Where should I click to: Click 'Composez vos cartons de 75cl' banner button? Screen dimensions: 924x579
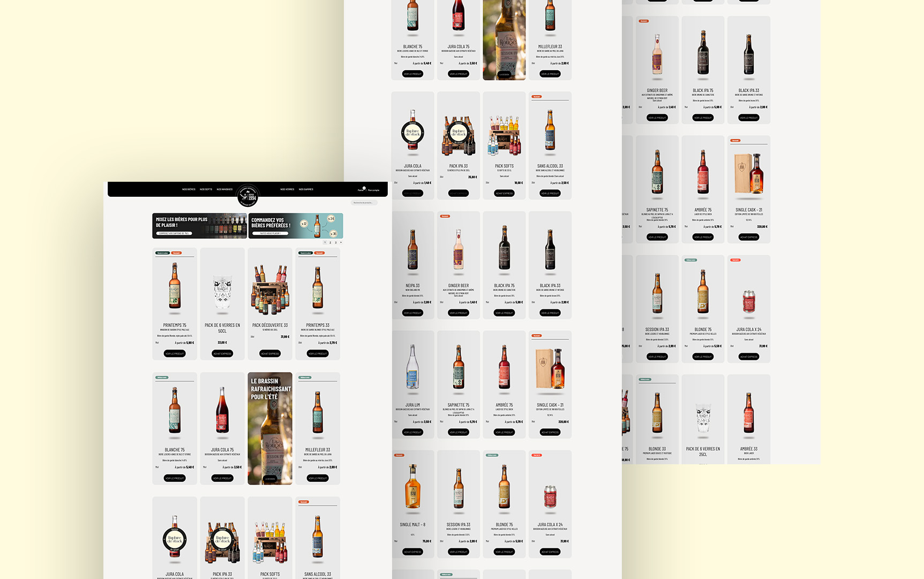click(174, 233)
